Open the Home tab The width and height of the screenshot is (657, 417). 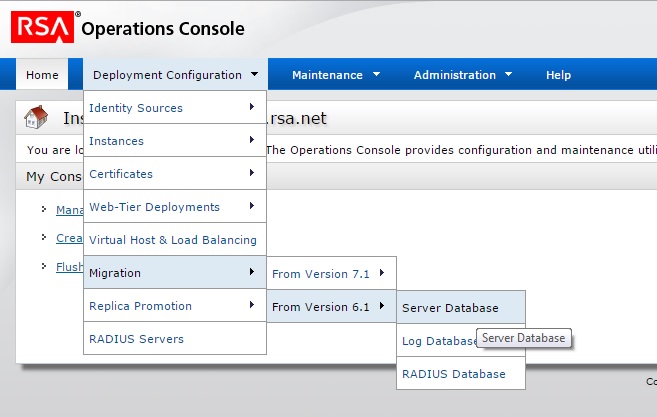42,75
